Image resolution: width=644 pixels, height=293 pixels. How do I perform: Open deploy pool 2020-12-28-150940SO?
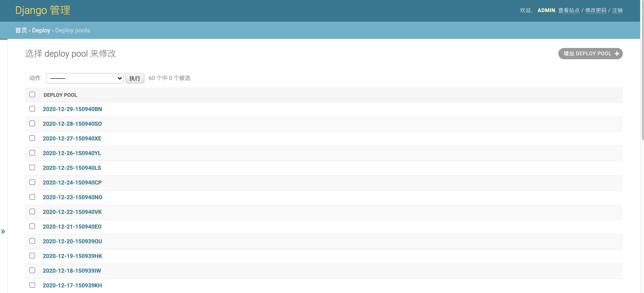point(72,124)
